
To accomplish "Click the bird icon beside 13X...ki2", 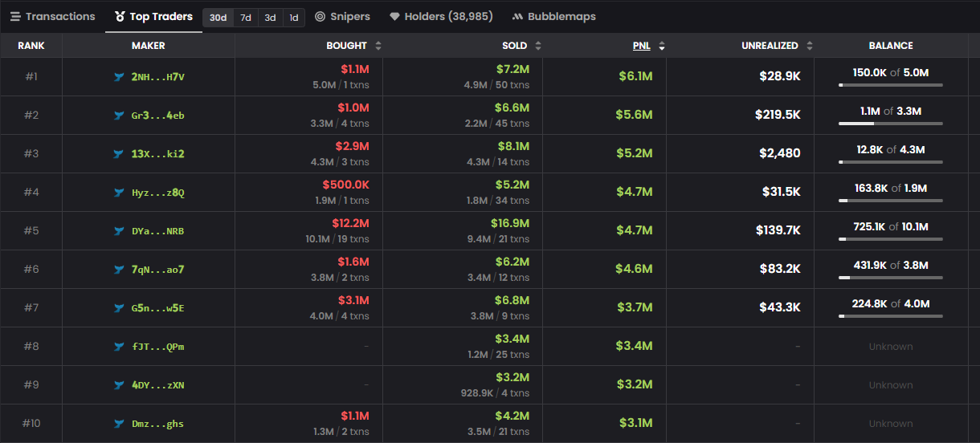I will (x=120, y=154).
